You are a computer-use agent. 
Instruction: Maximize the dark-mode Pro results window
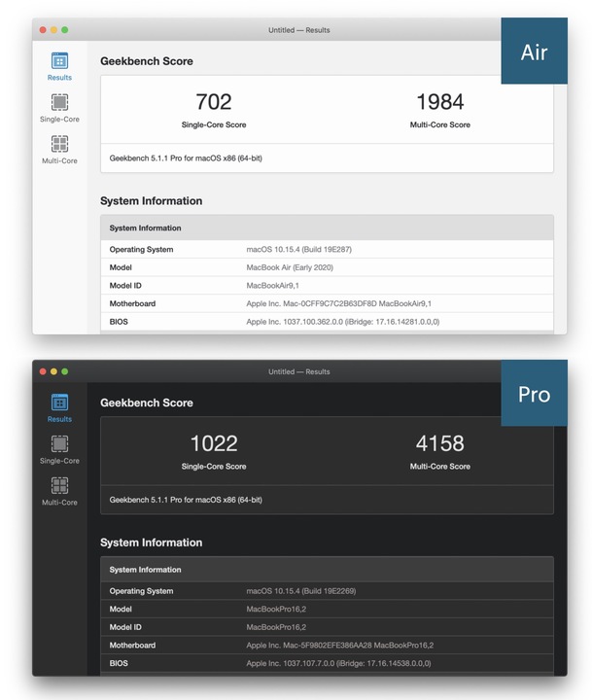coord(65,371)
